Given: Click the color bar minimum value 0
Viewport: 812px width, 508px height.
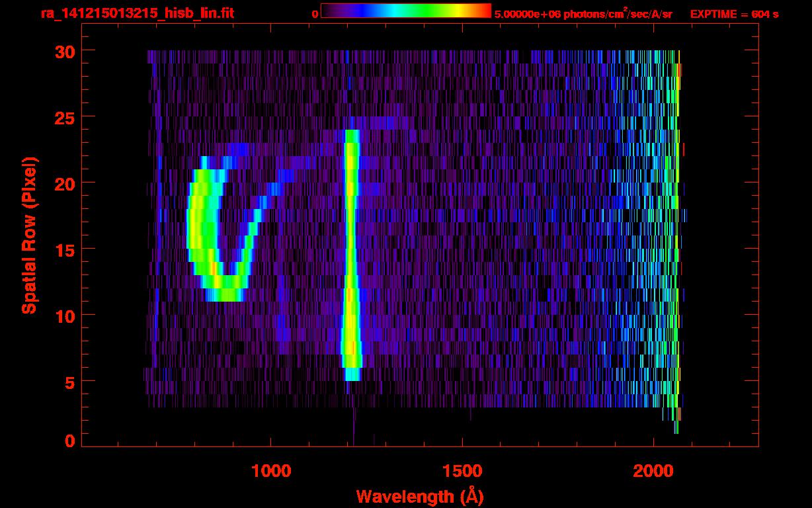Looking at the screenshot, I should [315, 14].
